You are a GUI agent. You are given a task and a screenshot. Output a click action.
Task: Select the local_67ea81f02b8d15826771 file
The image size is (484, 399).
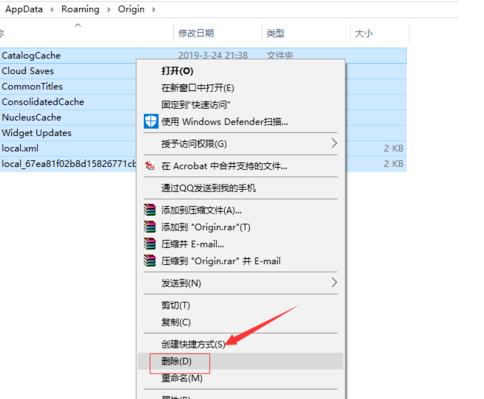[69, 164]
